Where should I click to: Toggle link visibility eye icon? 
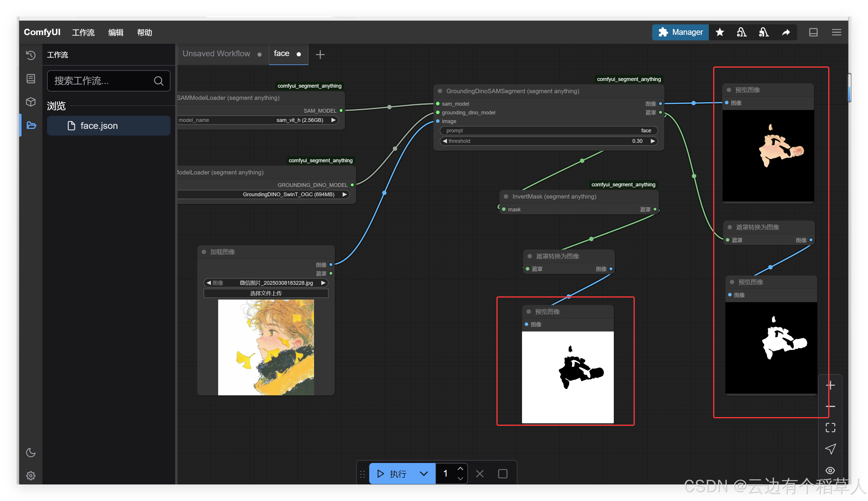830,470
